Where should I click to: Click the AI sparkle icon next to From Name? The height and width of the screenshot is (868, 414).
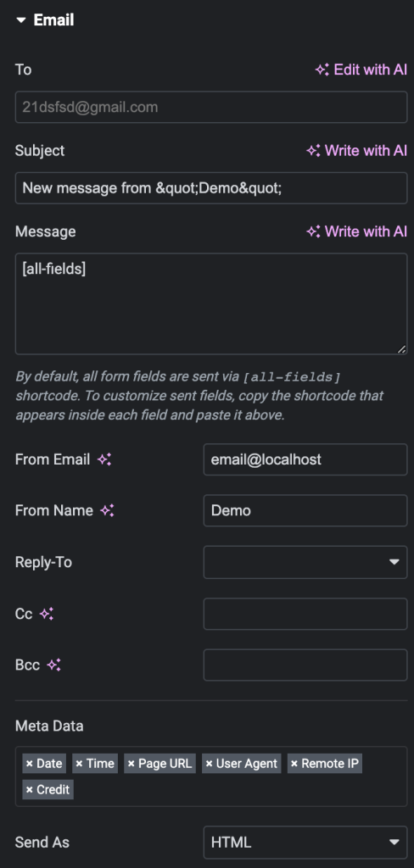[x=108, y=510]
